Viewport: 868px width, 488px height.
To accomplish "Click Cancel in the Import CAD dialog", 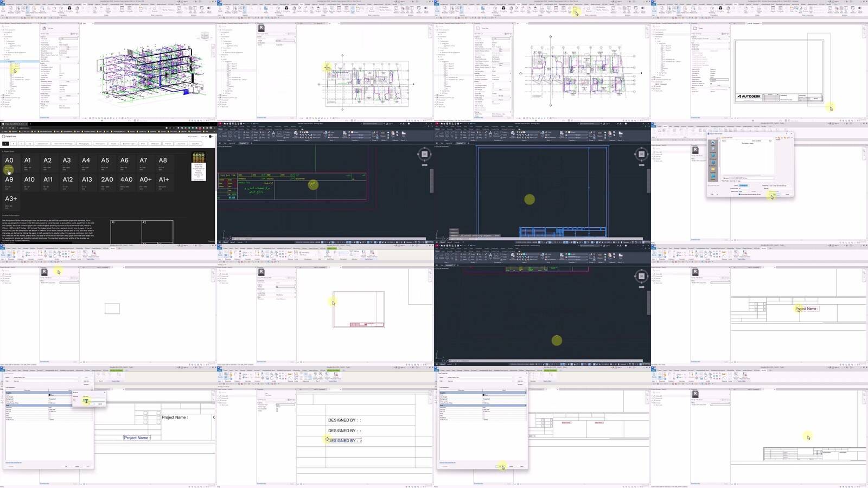I will 787,194.
